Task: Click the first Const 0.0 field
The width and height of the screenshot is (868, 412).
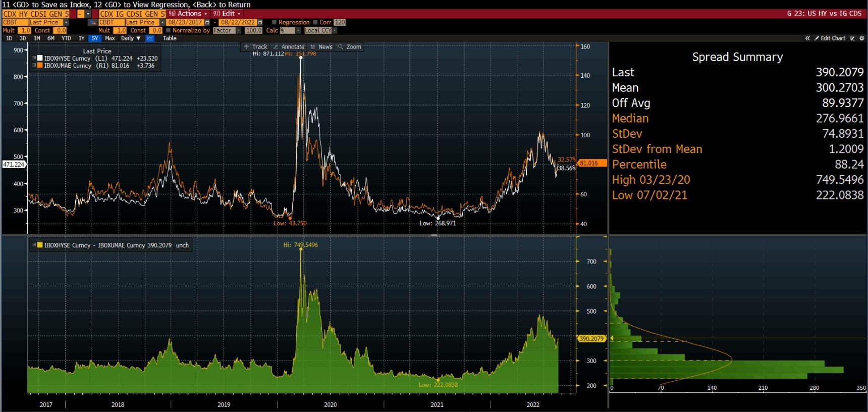Action: point(60,30)
